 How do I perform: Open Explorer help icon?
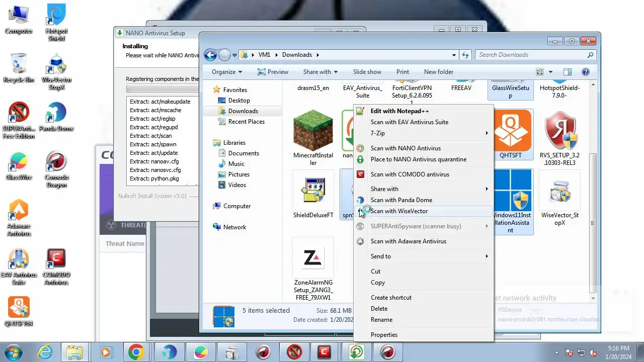coord(586,72)
